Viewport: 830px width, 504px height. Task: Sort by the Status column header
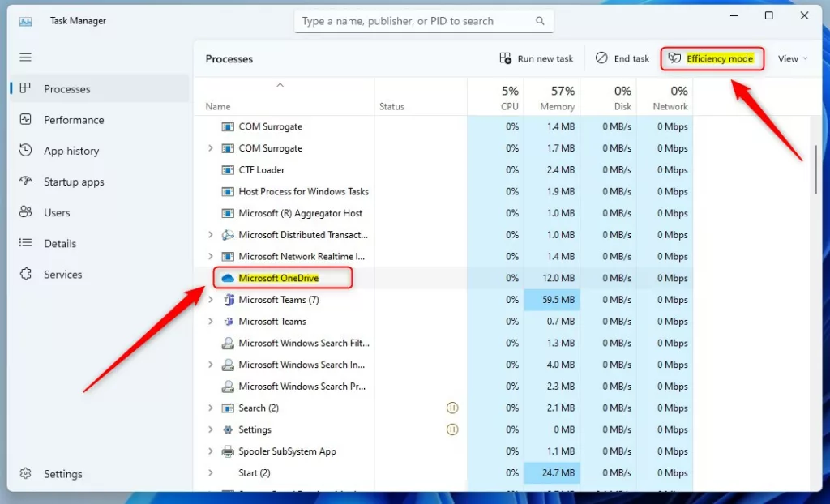(421, 96)
